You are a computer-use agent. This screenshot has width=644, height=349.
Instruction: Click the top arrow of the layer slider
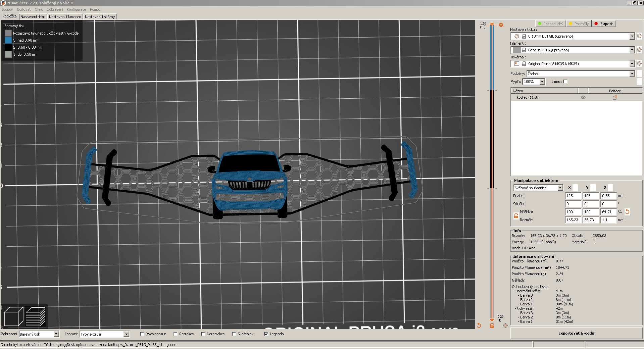[x=492, y=24]
